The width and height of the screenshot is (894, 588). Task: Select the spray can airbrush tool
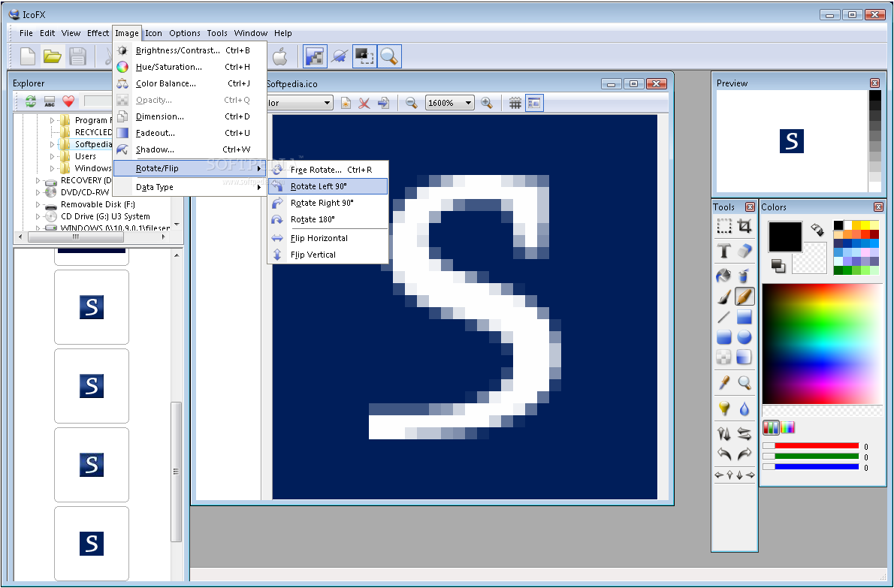[x=744, y=276]
